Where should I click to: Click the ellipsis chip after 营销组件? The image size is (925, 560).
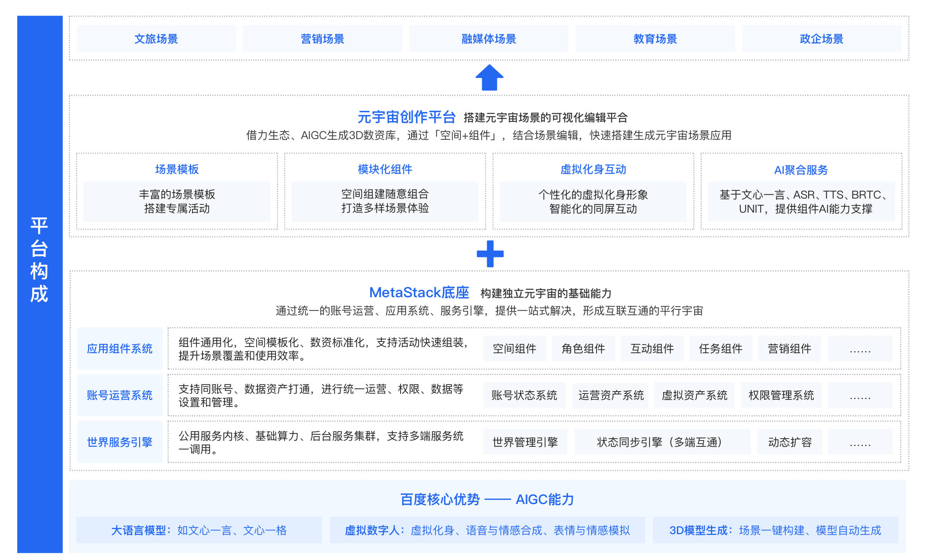[x=860, y=349]
